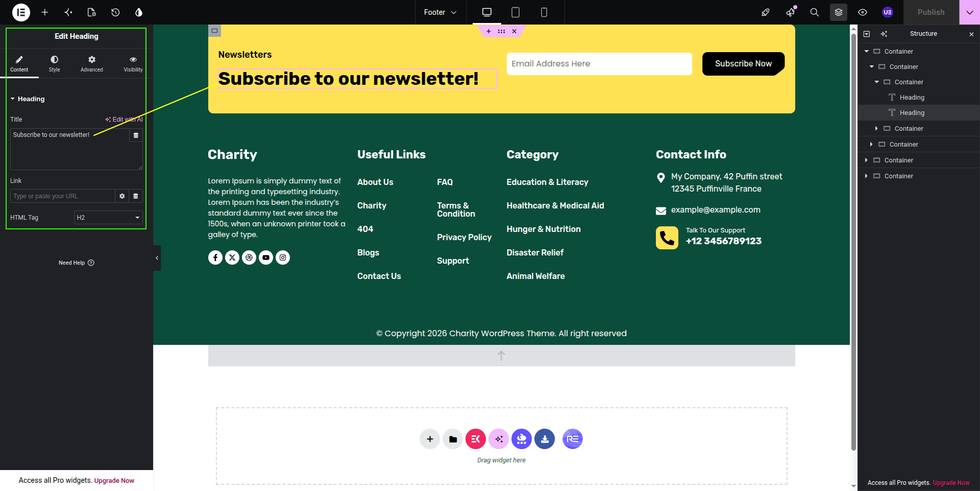
Task: Open the Finder search magnifier icon
Action: pos(815,12)
